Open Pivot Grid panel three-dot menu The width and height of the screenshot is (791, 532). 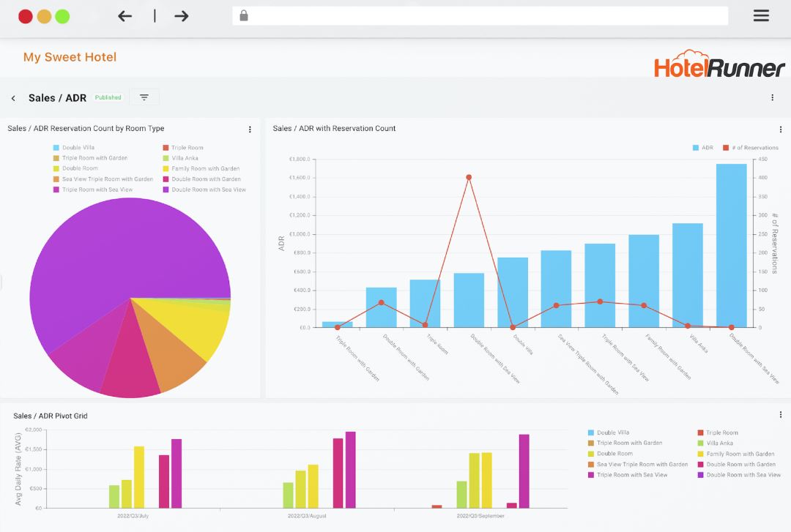[781, 415]
